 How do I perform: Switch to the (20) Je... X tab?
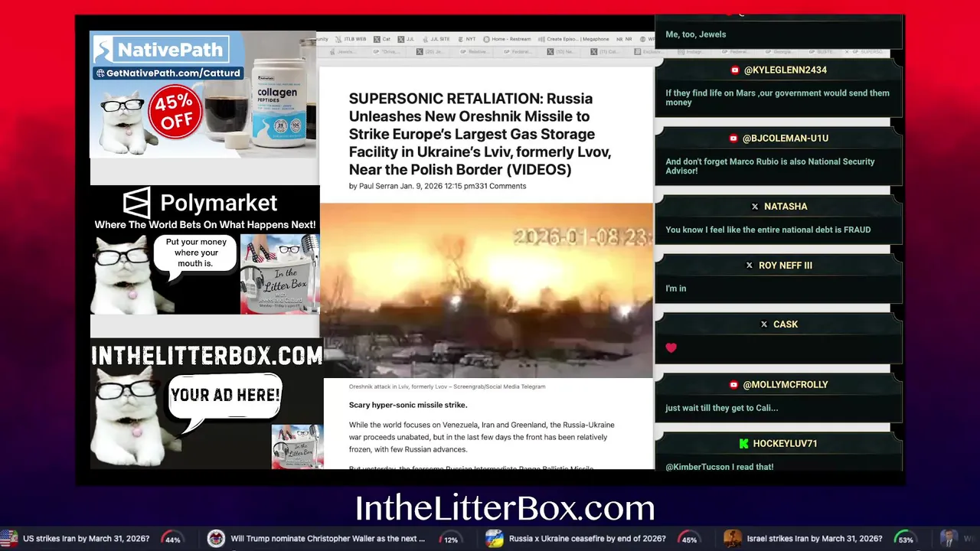coord(430,52)
